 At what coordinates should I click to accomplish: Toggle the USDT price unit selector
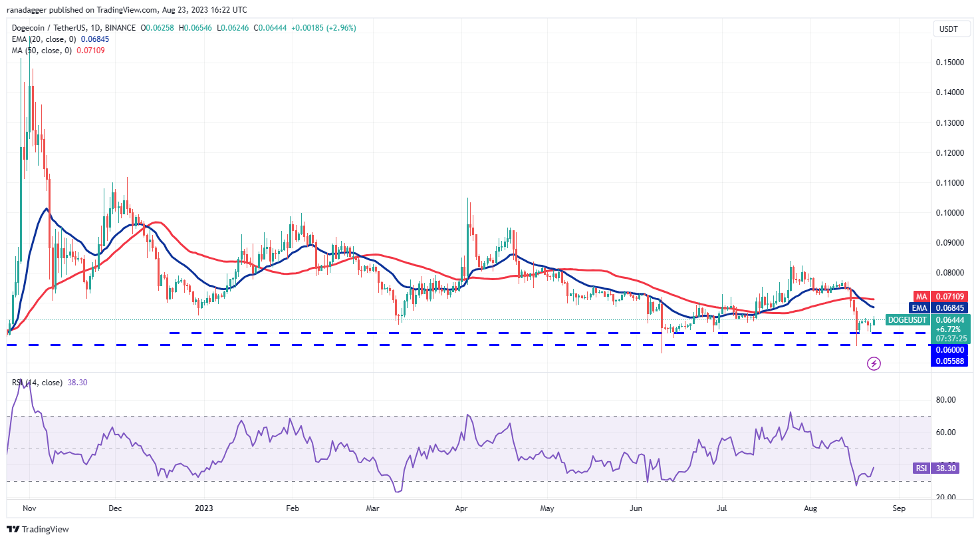pyautogui.click(x=949, y=29)
